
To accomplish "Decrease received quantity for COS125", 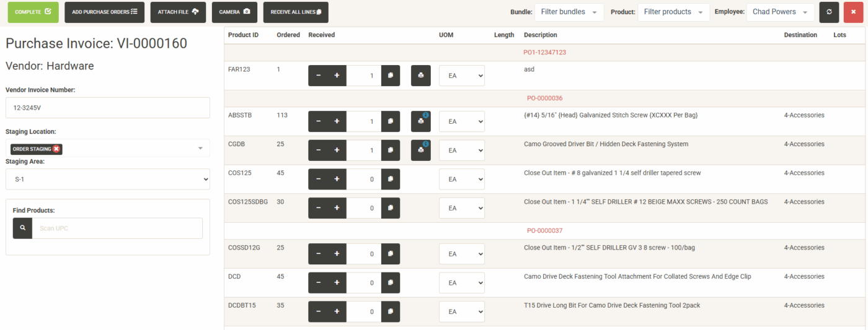I will (x=318, y=180).
